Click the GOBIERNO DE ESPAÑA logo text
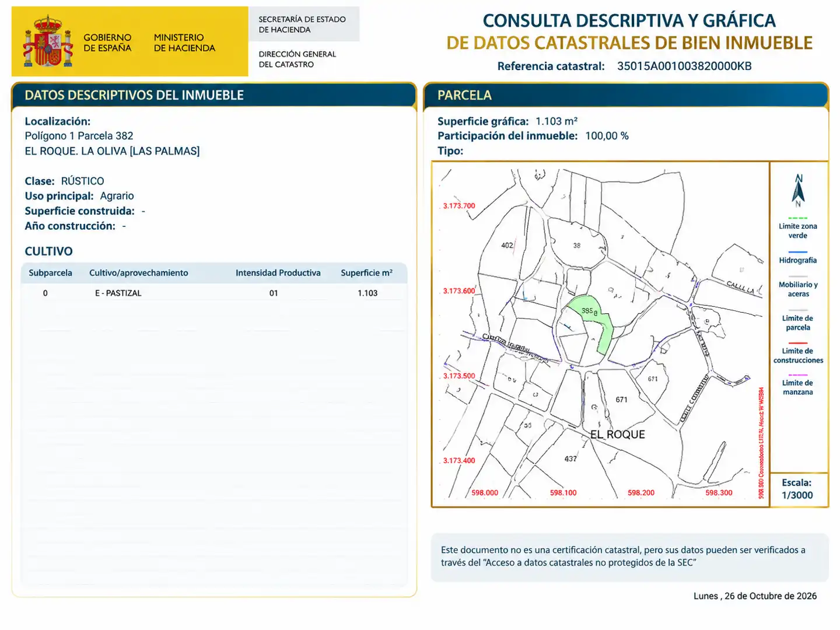This screenshot has width=840, height=630. [x=107, y=43]
